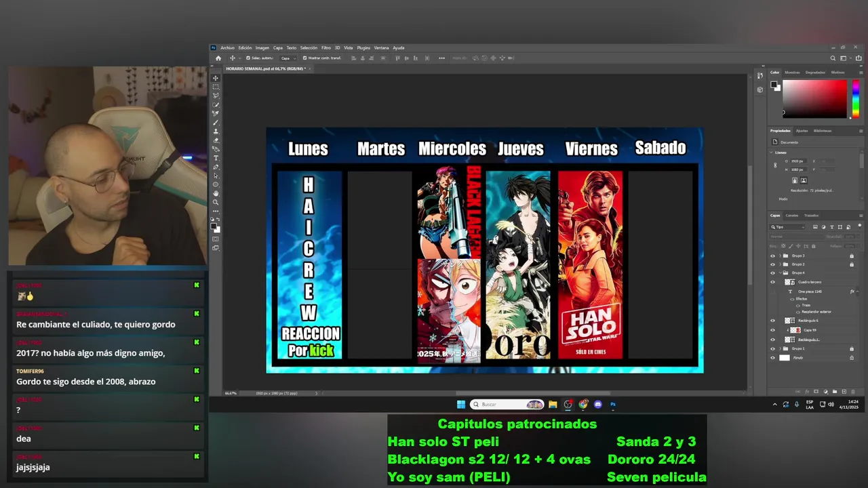The height and width of the screenshot is (488, 868).
Task: Hide the Fondo layer
Action: pyautogui.click(x=773, y=358)
